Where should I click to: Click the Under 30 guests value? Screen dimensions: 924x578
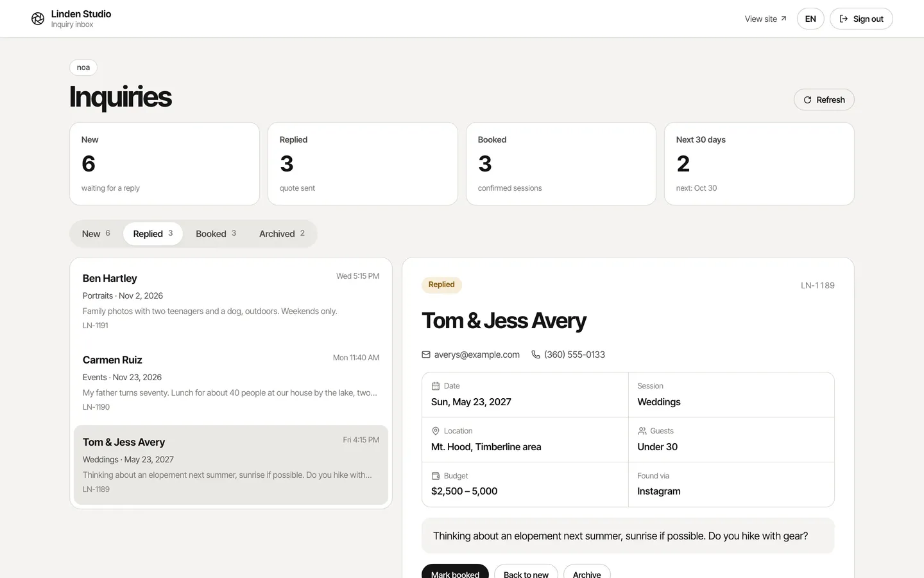tap(657, 447)
